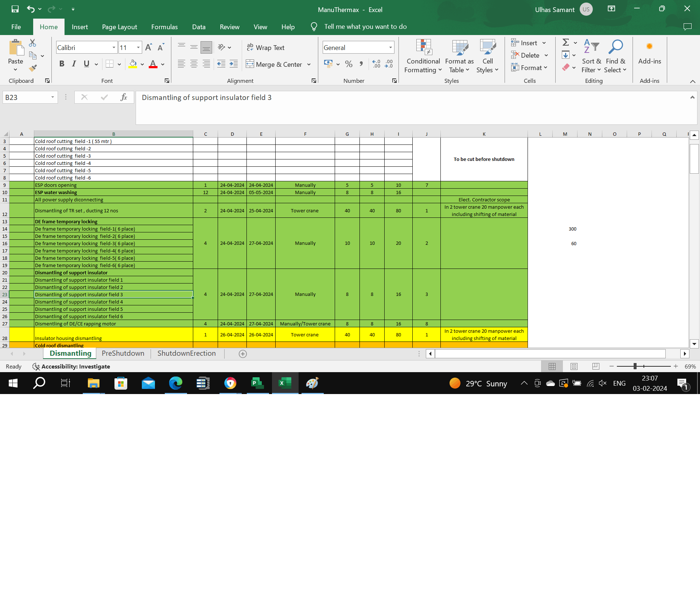
Task: Click the Increase Decimal icon
Action: [376, 64]
